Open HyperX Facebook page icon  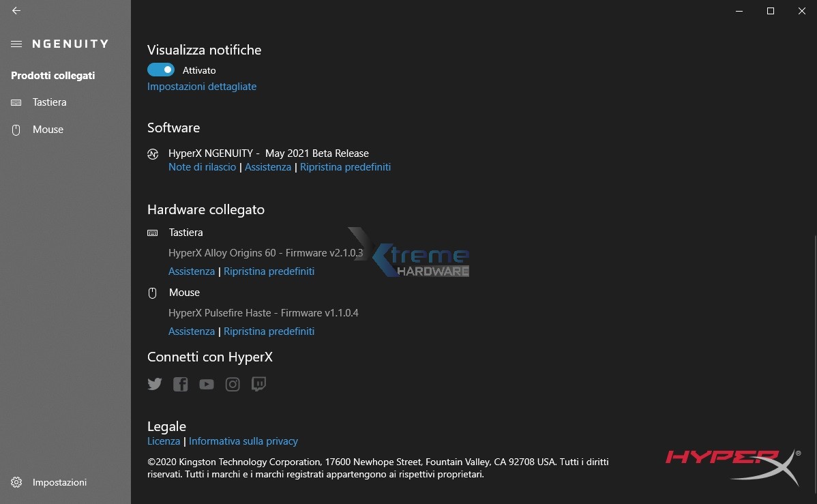click(x=181, y=384)
